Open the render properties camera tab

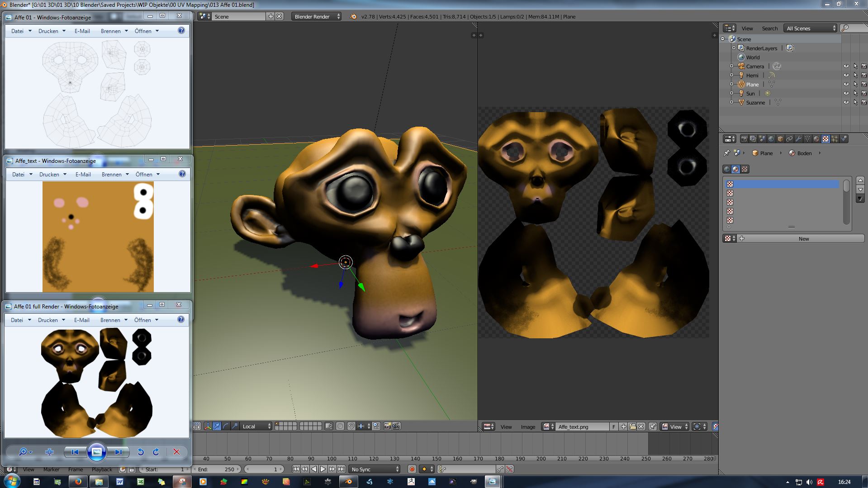click(744, 139)
